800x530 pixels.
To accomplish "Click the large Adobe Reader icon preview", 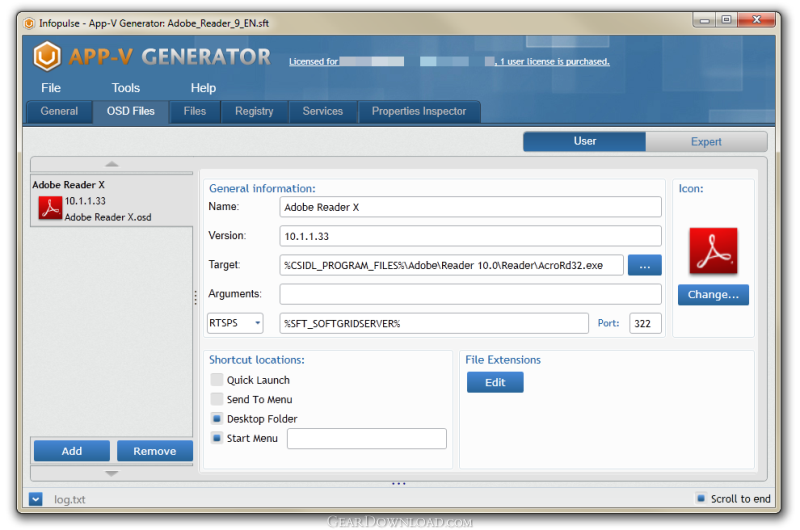I will click(713, 251).
